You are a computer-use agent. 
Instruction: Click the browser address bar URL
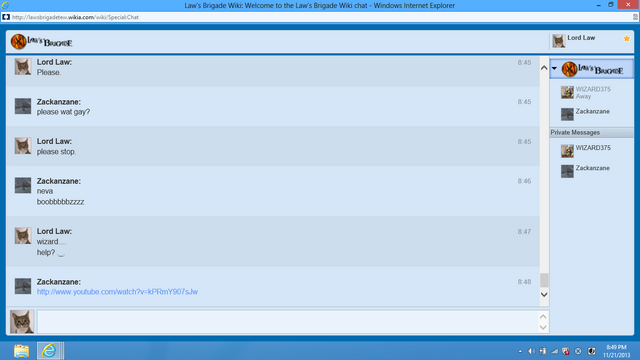point(75,17)
